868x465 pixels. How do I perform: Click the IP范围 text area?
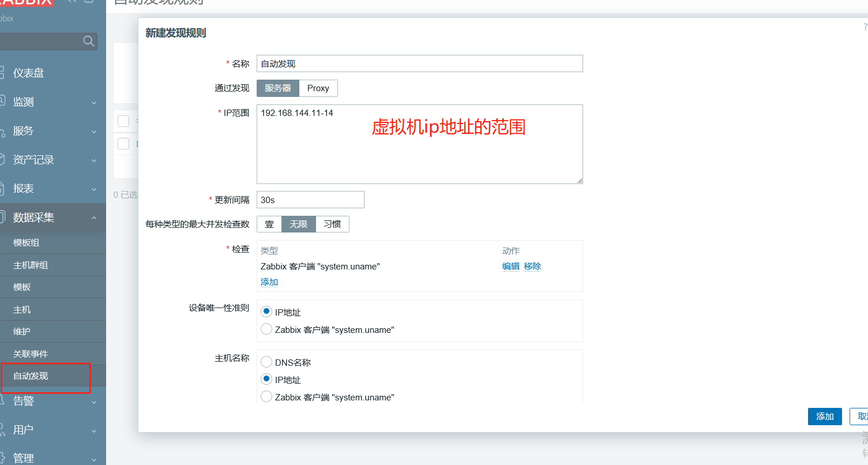point(420,144)
